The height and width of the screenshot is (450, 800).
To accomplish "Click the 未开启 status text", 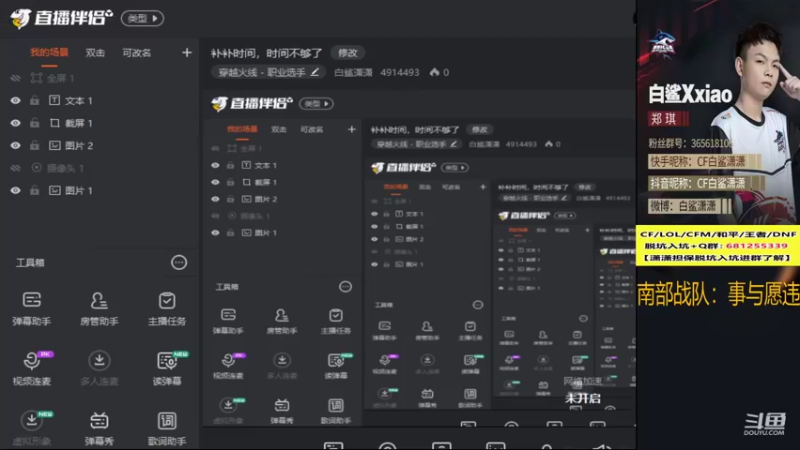I will (583, 398).
